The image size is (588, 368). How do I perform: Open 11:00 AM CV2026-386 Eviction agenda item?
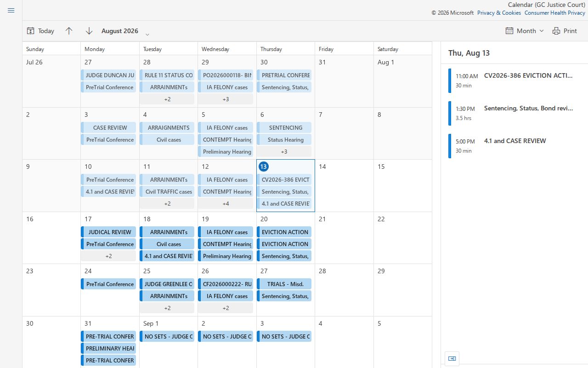pyautogui.click(x=514, y=80)
